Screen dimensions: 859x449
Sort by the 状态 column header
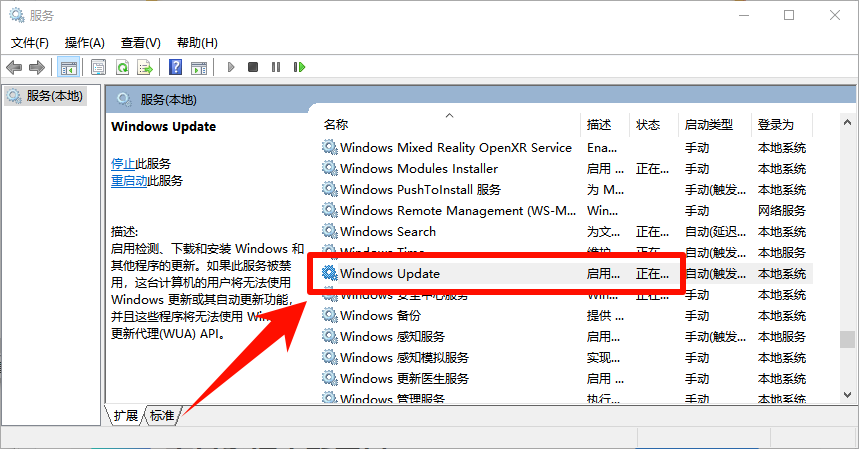point(648,125)
